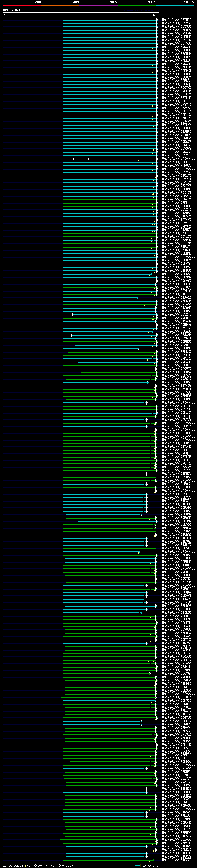Select hit label UniRef100_B4P5P4
The height and width of the screenshot is (868, 197).
click(176, 812)
